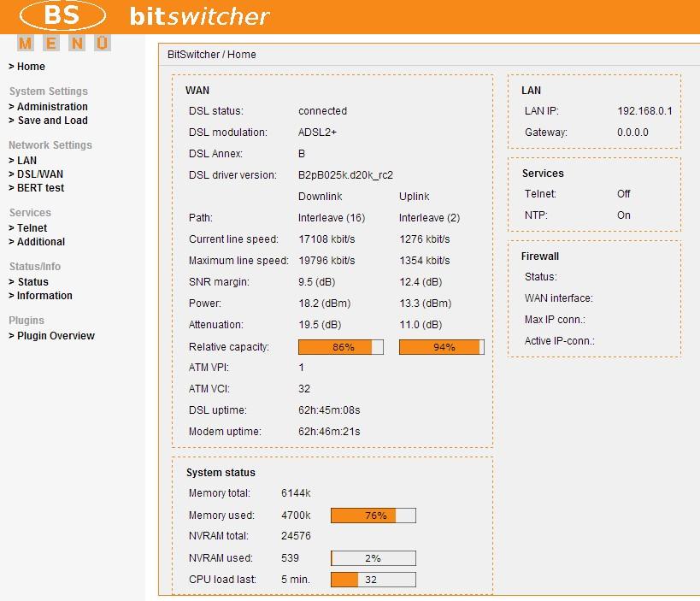The height and width of the screenshot is (601, 700).
Task: Click the uplink SNR margin 12.4 (dB)
Action: 421,282
